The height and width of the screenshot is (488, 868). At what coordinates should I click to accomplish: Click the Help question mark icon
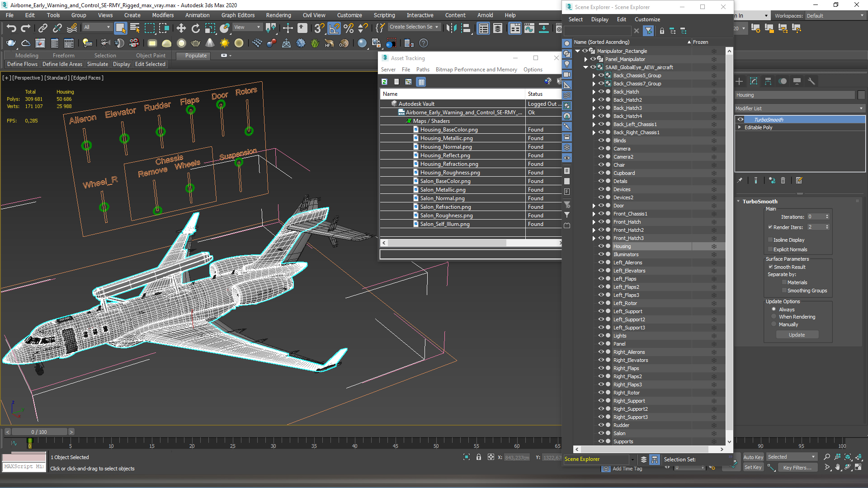pyautogui.click(x=424, y=43)
